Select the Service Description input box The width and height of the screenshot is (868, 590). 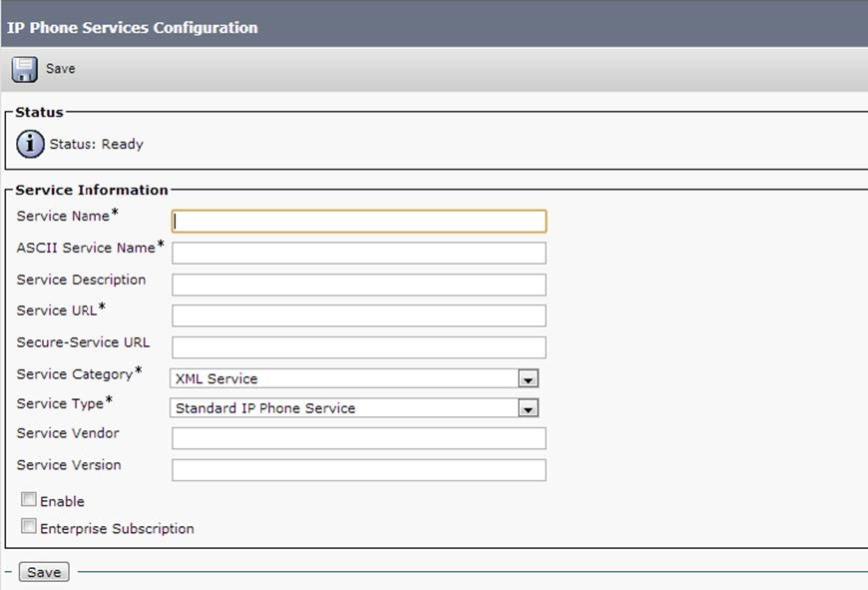pos(359,285)
